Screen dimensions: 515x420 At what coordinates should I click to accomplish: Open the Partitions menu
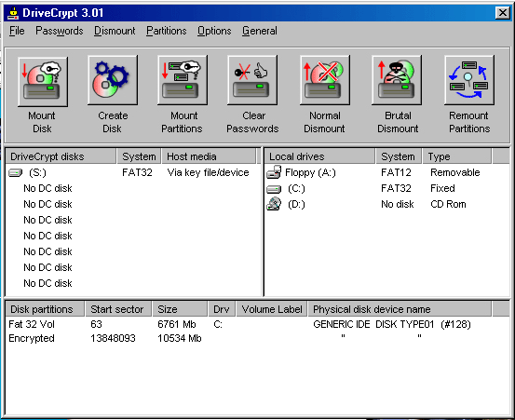click(x=166, y=31)
